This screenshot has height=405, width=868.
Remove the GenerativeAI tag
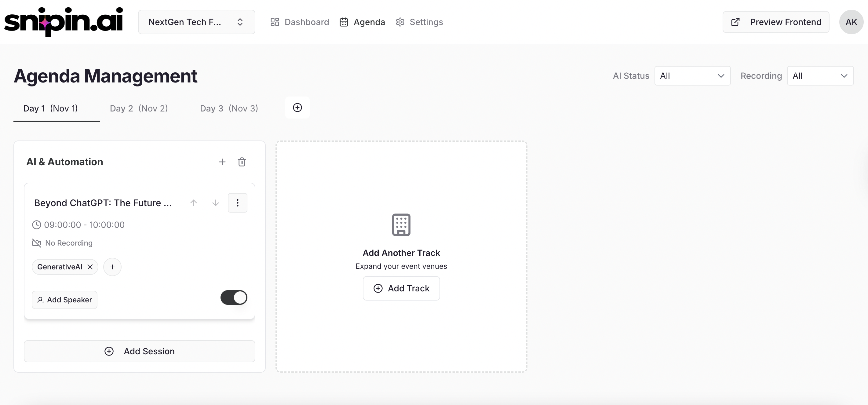(90, 267)
